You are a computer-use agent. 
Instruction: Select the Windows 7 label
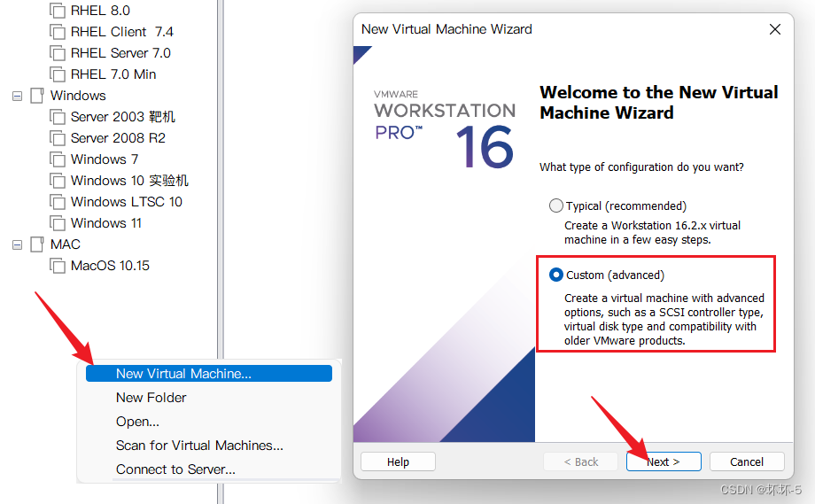coord(105,159)
